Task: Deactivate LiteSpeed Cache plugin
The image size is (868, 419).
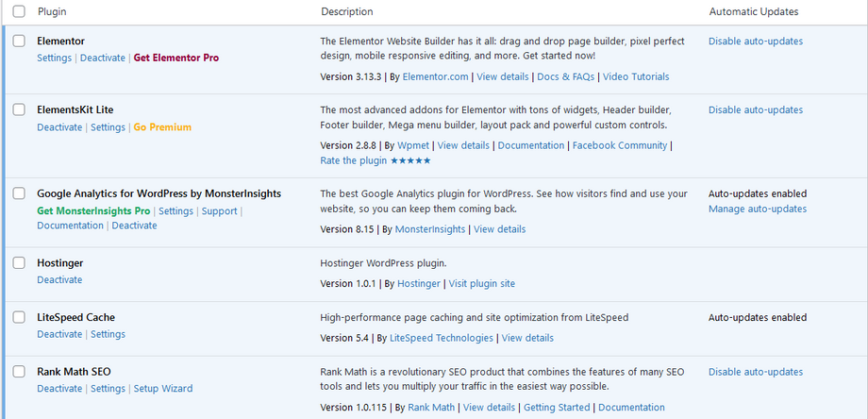Action: click(x=59, y=334)
